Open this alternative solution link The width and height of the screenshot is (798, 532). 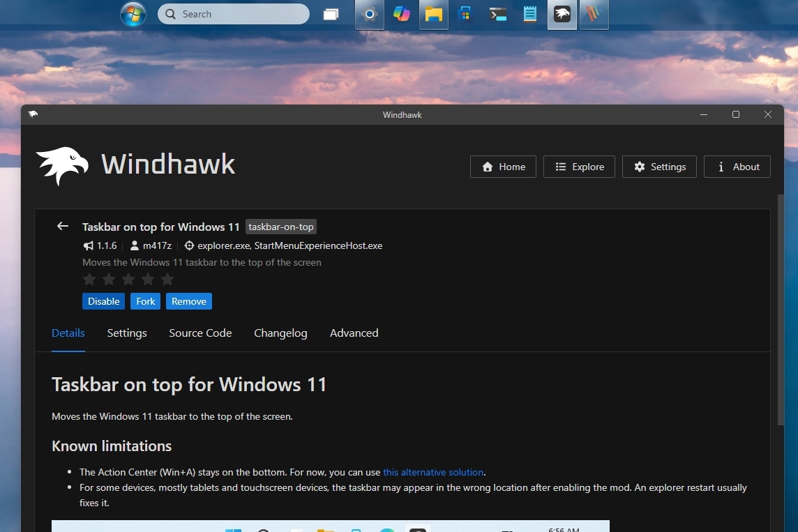[433, 472]
